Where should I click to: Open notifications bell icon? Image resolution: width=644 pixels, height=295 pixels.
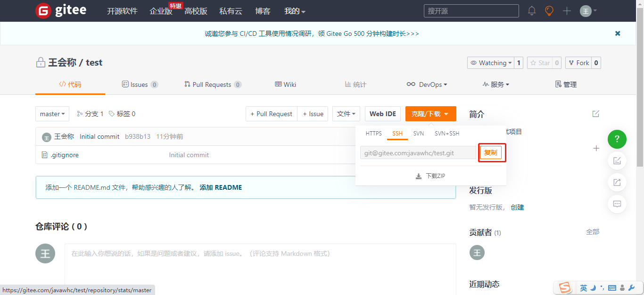tap(532, 11)
